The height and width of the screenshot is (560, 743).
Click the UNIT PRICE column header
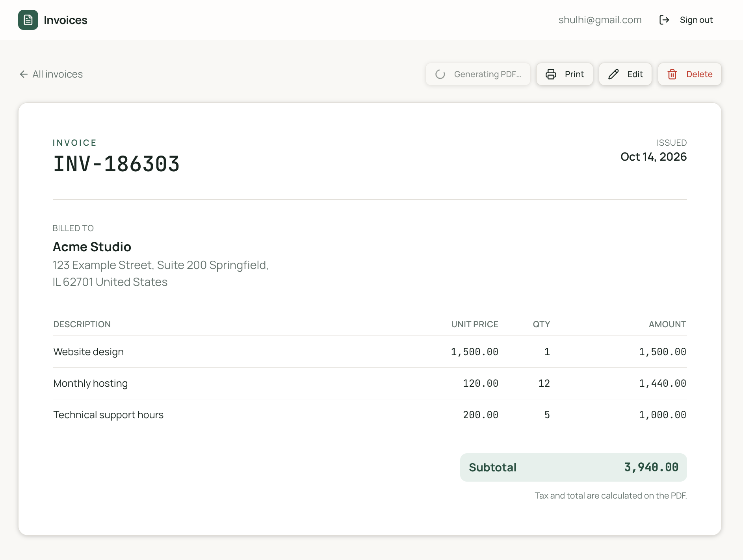coord(475,324)
